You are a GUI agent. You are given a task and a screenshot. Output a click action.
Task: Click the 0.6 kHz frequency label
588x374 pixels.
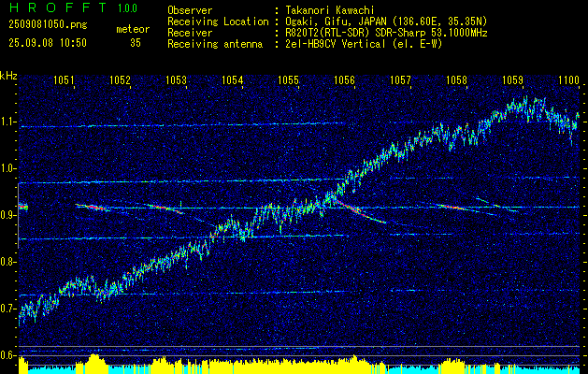click(x=8, y=355)
